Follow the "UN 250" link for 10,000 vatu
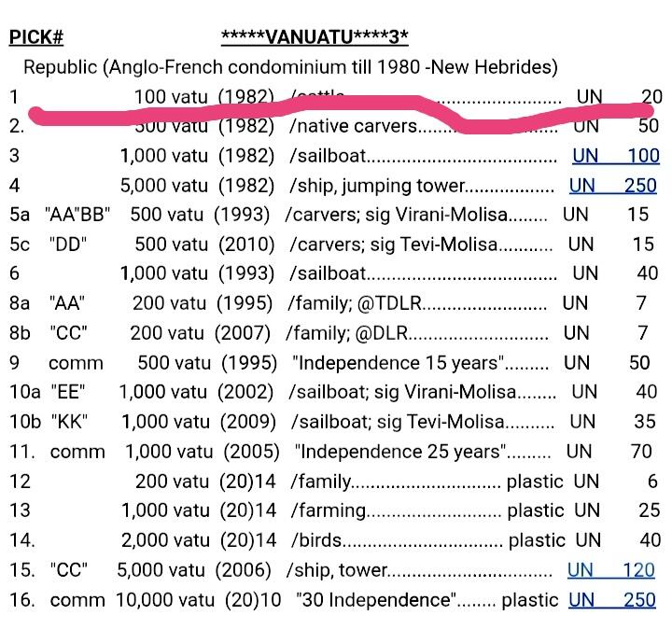The height and width of the screenshot is (643, 672). point(612,600)
